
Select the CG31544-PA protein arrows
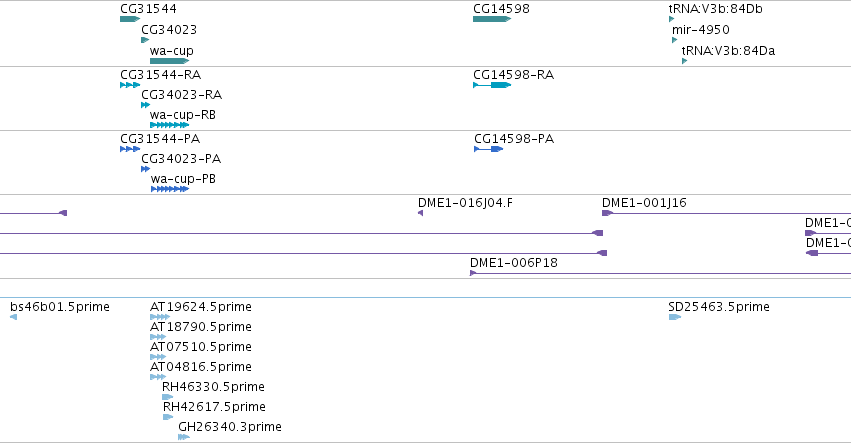point(130,149)
